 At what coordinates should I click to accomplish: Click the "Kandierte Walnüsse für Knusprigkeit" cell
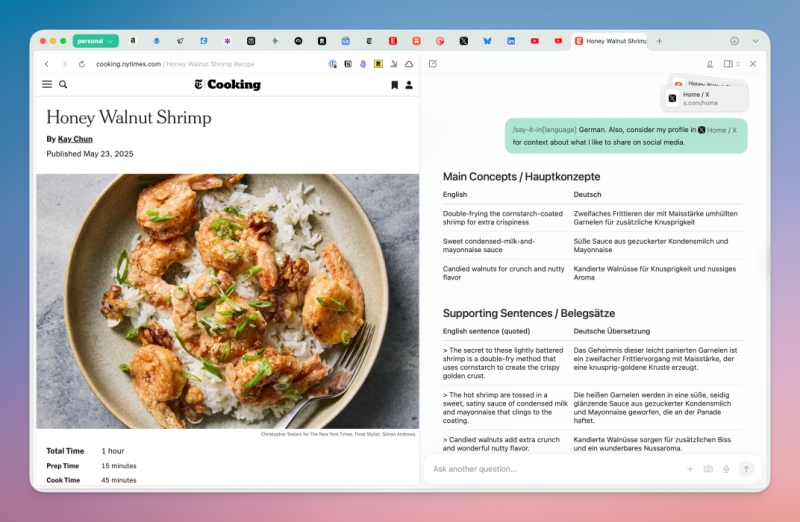[655, 273]
